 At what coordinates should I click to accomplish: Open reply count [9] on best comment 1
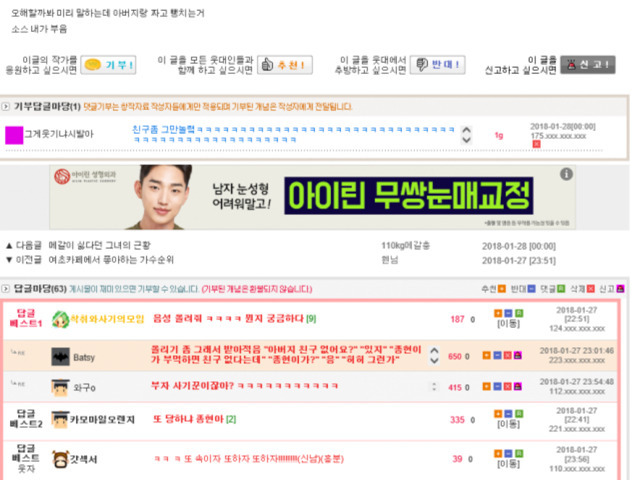(x=311, y=319)
